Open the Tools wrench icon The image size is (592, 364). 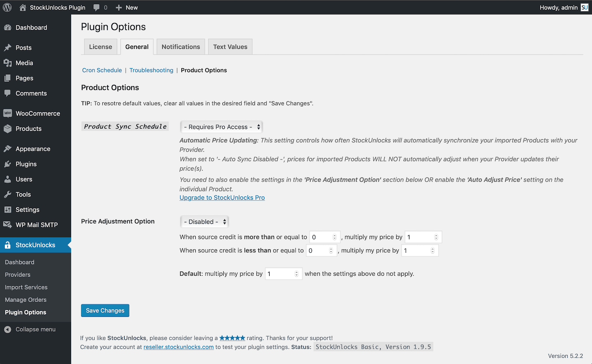pos(7,194)
